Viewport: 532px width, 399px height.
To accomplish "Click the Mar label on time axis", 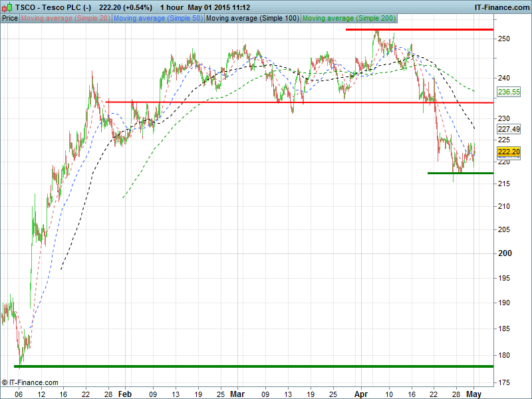I will tap(237, 394).
